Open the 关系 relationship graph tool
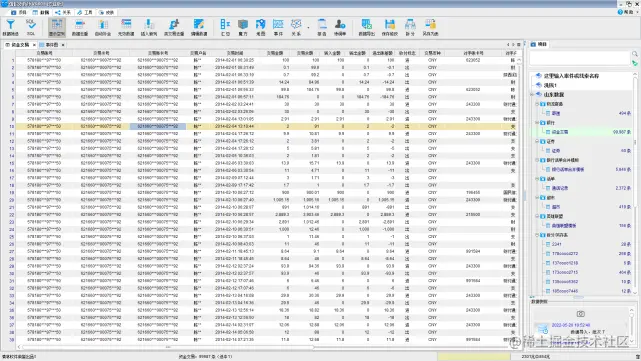Viewport: 641px width, 361px height. point(296,27)
